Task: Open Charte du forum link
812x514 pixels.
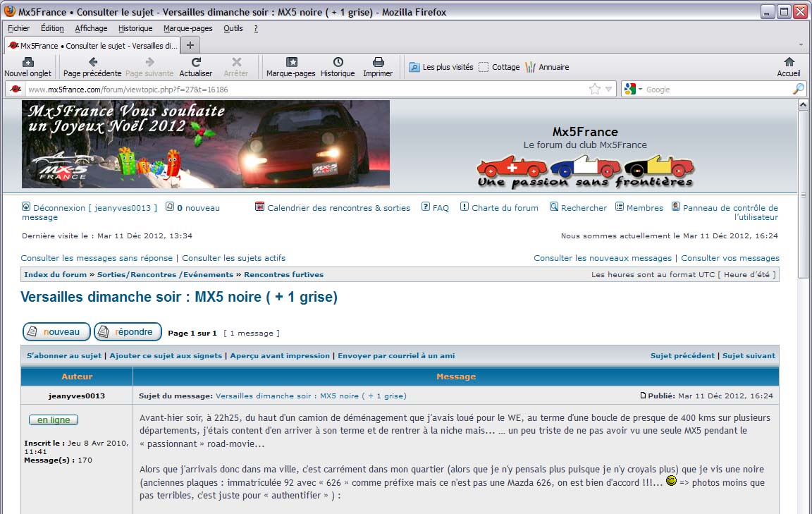Action: click(505, 208)
